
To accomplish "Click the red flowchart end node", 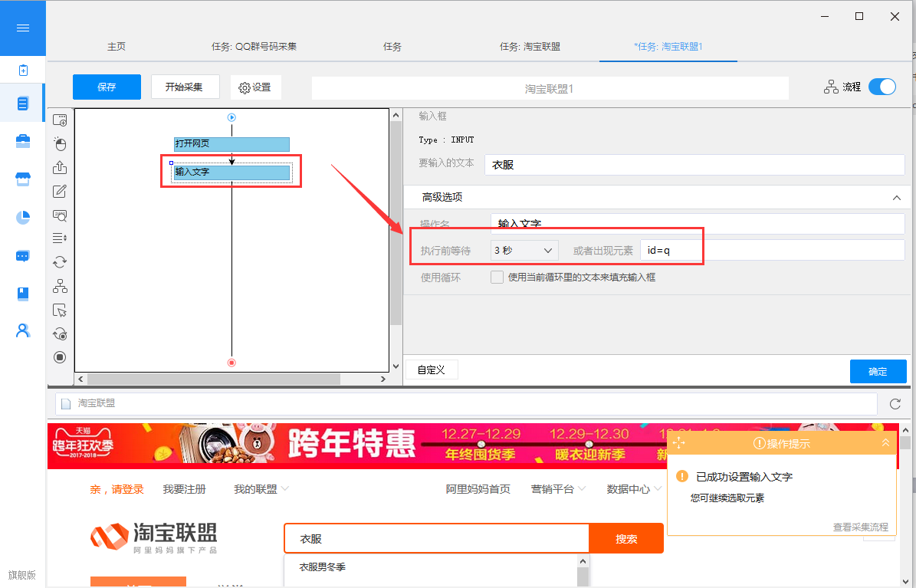I will (231, 363).
